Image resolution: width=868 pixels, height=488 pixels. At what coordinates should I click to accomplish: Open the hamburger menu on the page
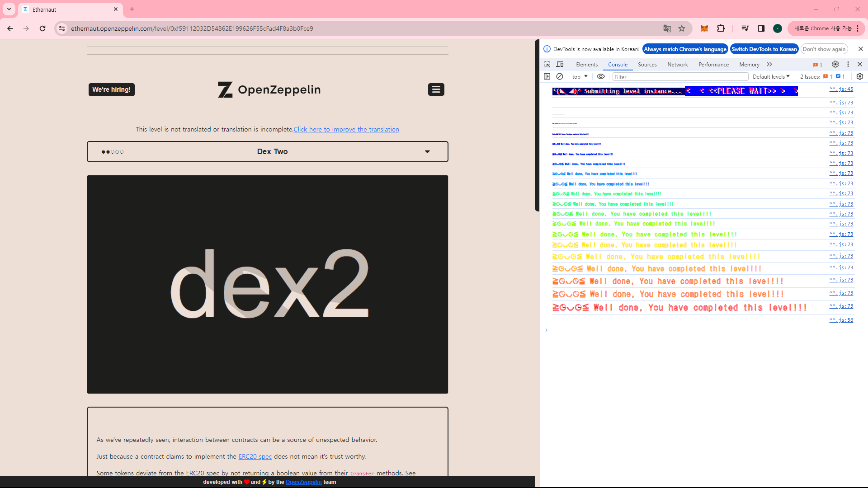[x=436, y=89]
